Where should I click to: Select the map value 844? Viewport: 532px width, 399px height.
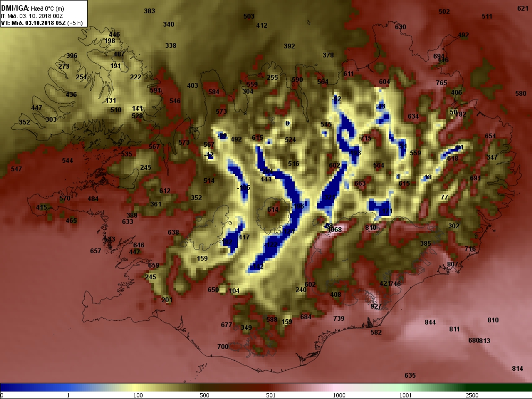(x=430, y=322)
